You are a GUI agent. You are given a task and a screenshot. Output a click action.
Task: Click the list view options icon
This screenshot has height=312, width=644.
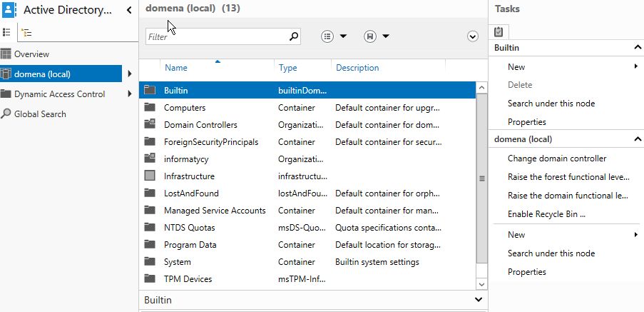click(x=327, y=36)
